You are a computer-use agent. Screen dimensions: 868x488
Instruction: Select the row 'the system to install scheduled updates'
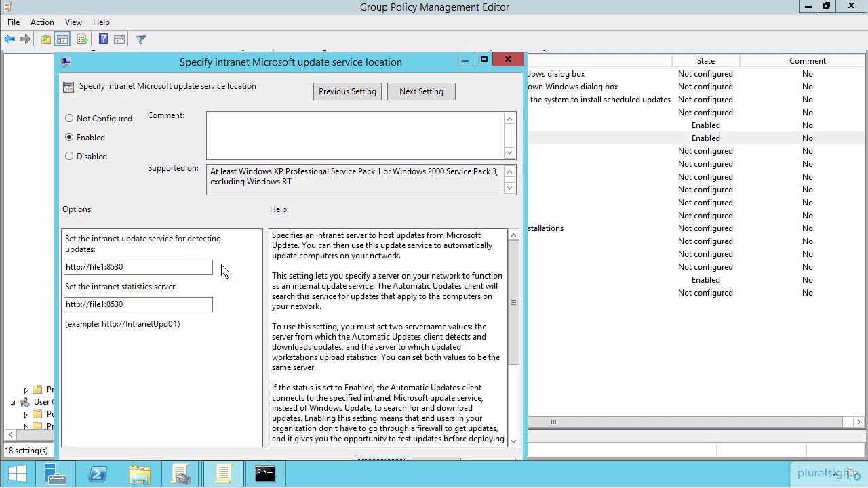pyautogui.click(x=600, y=100)
